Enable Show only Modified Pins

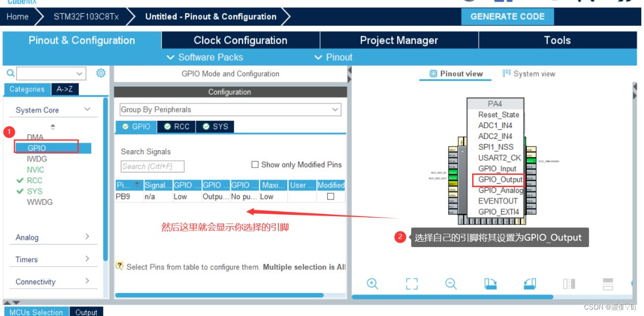[x=255, y=165]
